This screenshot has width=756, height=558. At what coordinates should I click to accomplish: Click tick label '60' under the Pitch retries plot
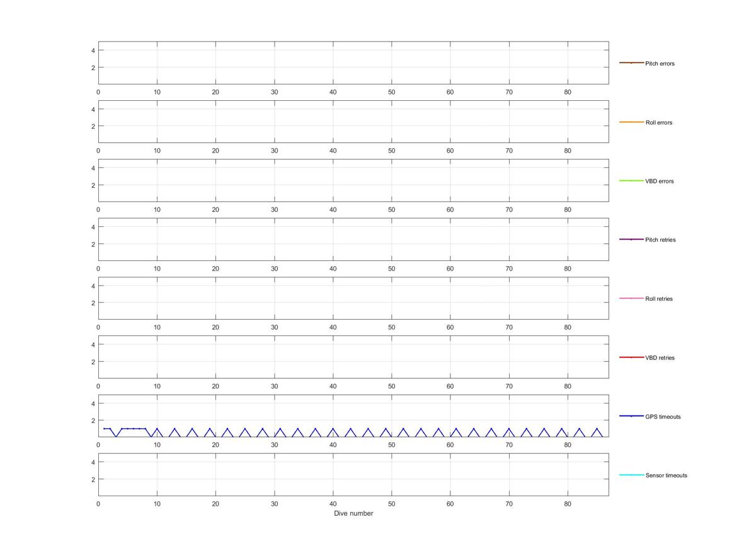pos(450,269)
